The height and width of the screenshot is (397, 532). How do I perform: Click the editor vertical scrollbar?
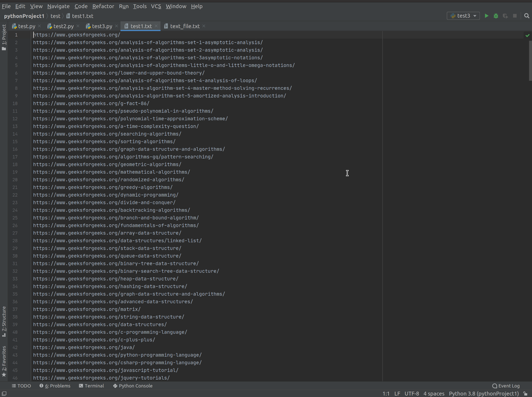(530, 61)
